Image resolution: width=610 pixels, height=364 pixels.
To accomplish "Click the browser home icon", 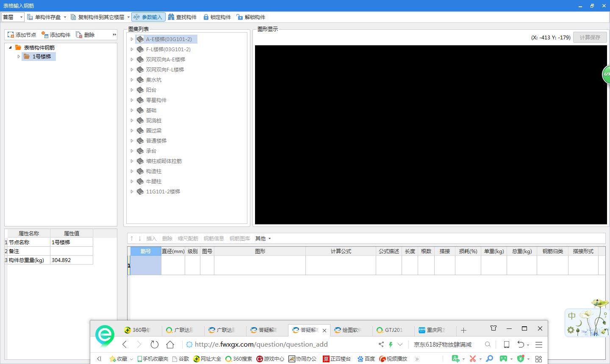I will pyautogui.click(x=170, y=344).
